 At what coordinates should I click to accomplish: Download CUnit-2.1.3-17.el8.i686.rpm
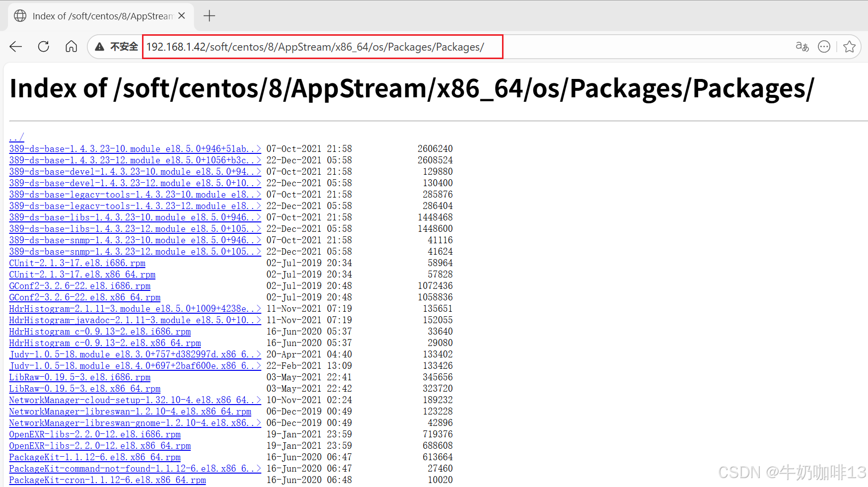[x=77, y=263]
